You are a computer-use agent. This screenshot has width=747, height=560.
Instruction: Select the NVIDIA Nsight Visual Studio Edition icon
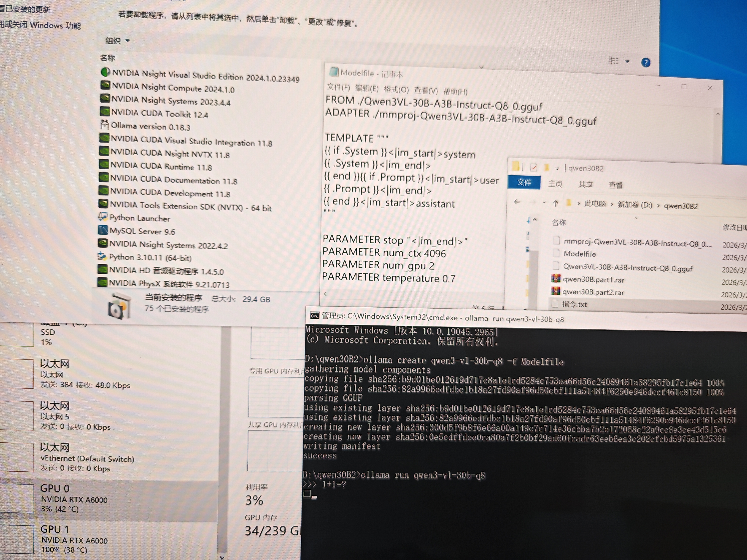106,72
